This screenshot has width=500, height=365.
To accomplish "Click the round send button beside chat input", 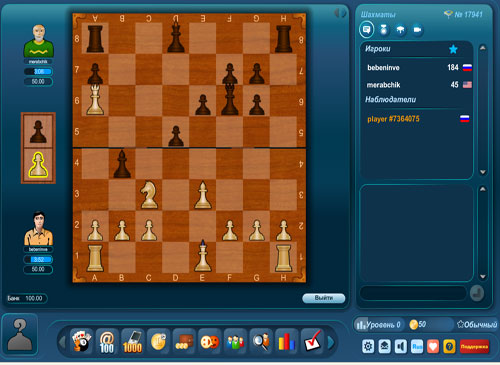I will 477,294.
